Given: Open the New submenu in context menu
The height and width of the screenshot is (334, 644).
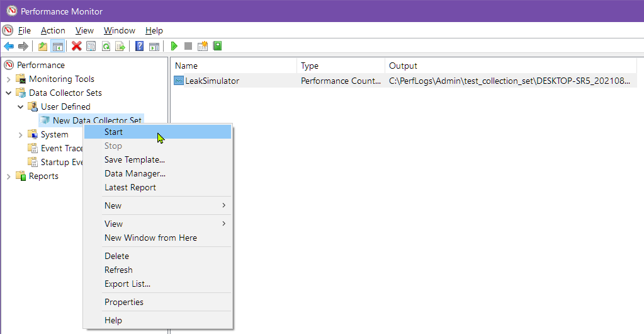Looking at the screenshot, I should click(113, 205).
